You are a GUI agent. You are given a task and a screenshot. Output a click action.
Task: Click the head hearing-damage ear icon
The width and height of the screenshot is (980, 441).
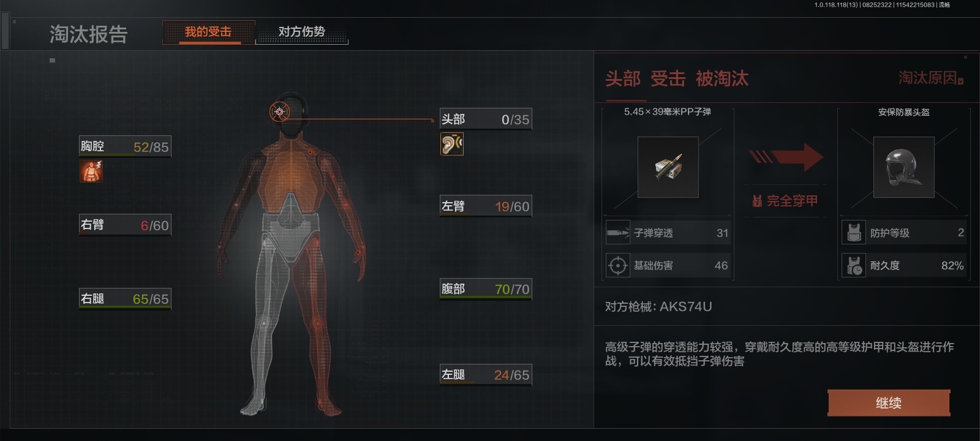[452, 144]
